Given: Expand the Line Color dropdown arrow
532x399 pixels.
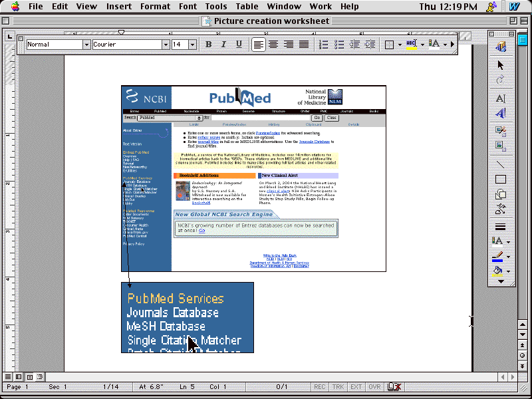Looking at the screenshot, I should 508,257.
